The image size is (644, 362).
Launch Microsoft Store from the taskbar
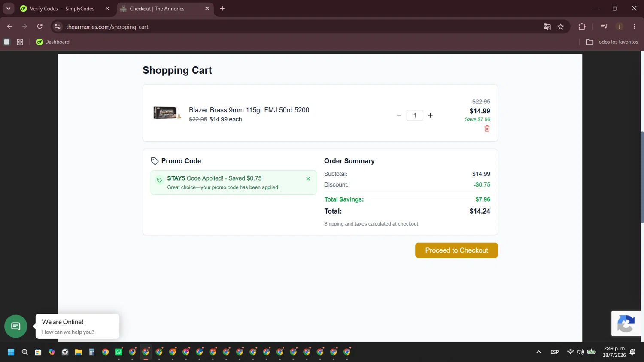[x=38, y=352]
